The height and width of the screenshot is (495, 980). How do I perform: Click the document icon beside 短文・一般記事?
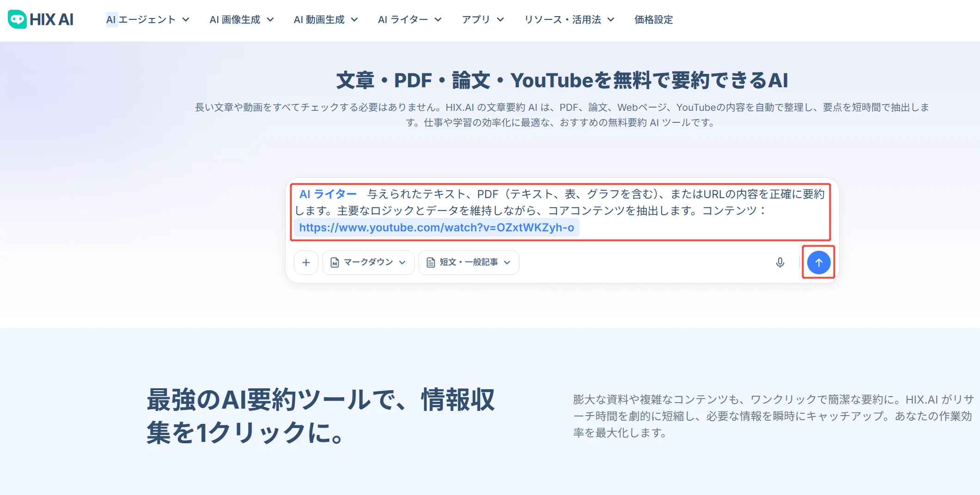coord(431,262)
